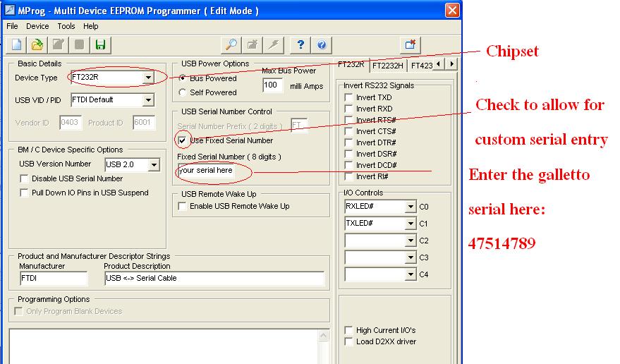The image size is (620, 364).
Task: Open the C1 TXLED# dropdown
Action: 411,224
